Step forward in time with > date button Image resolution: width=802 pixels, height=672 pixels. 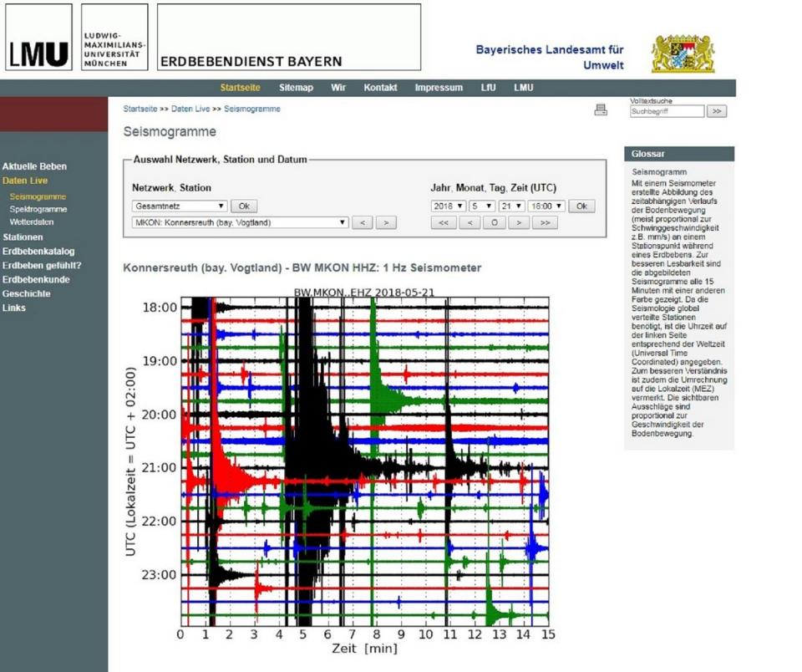coord(519,222)
